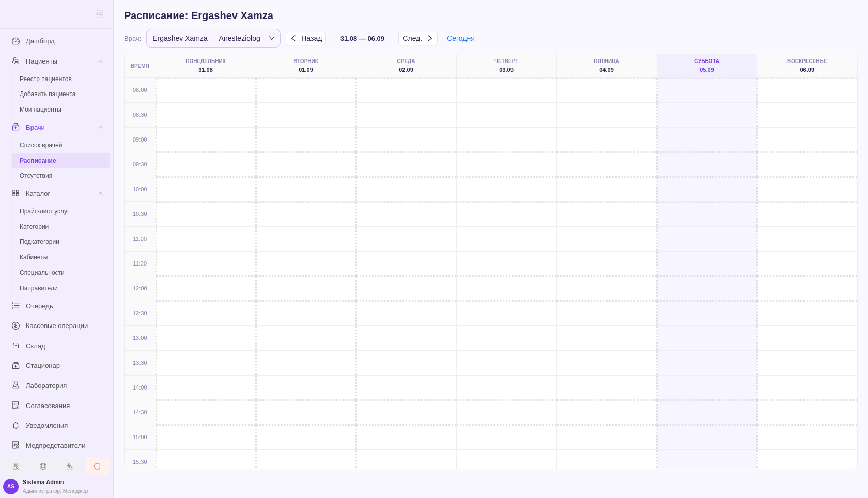868x498 pixels.
Task: Open Направители page
Action: pyautogui.click(x=39, y=288)
